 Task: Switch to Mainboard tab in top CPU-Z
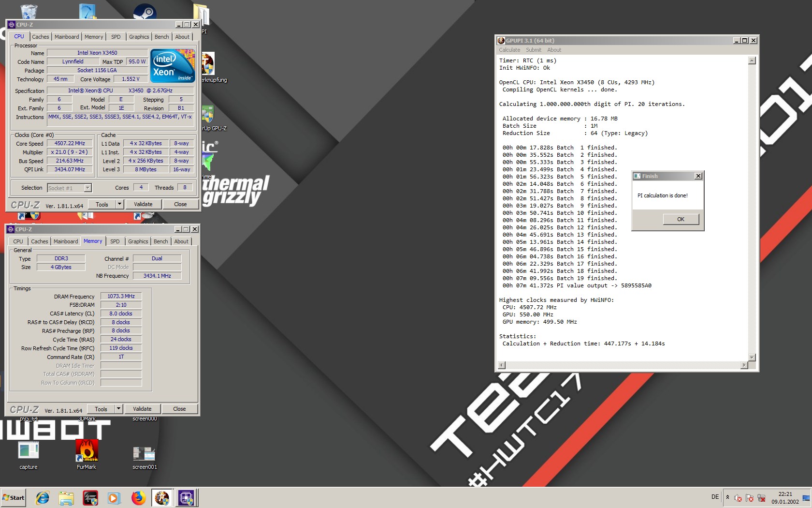click(x=67, y=37)
